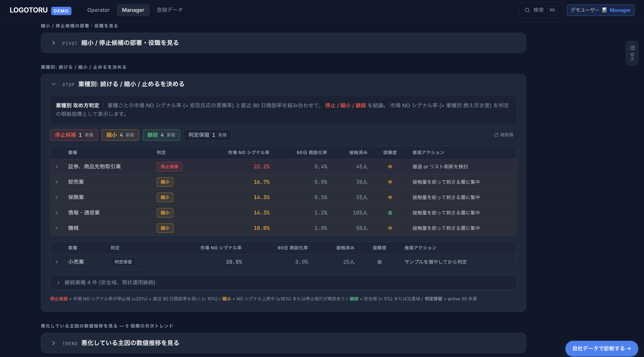Click the 22.2% signal rate value
Image resolution: width=644 pixels, height=357 pixels.
click(x=262, y=166)
